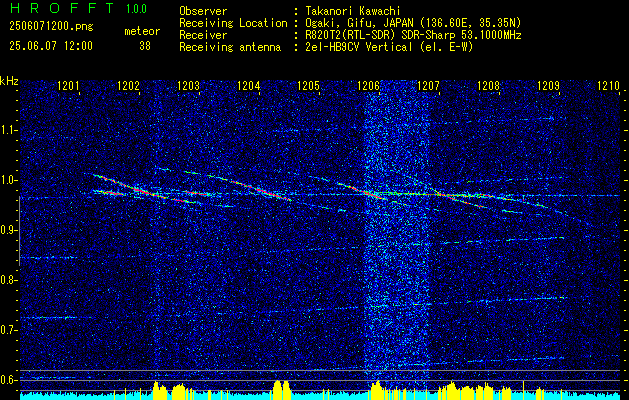Image resolution: width=629 pixels, height=400 pixels.
Task: Click the 1208 time marker
Action: click(x=489, y=86)
